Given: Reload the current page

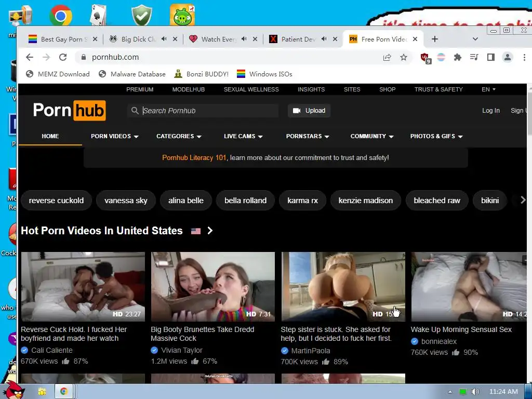Looking at the screenshot, I should click(x=63, y=57).
